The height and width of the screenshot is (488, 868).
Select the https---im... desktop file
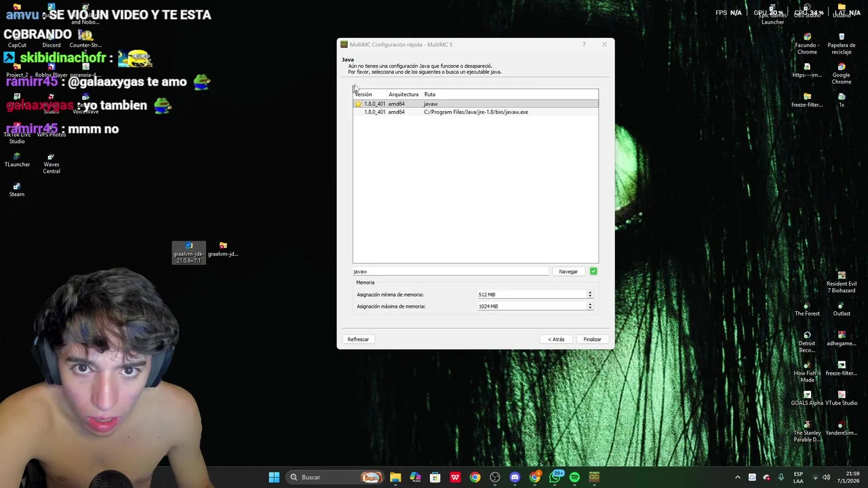click(807, 70)
